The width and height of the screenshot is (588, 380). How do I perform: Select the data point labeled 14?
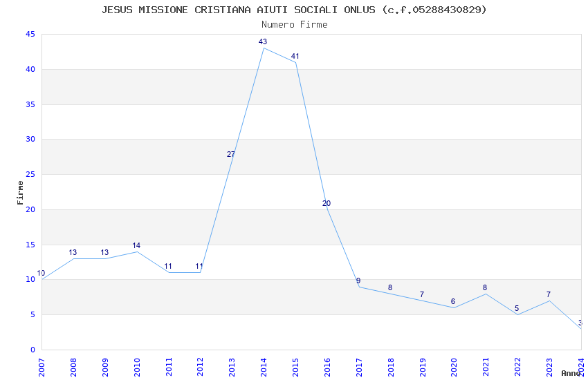137,251
